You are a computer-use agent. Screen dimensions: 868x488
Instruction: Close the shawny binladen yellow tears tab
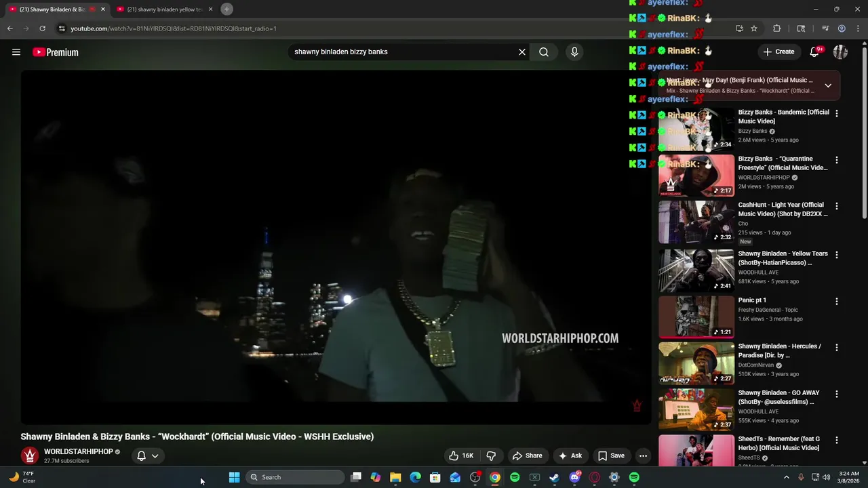click(x=211, y=9)
